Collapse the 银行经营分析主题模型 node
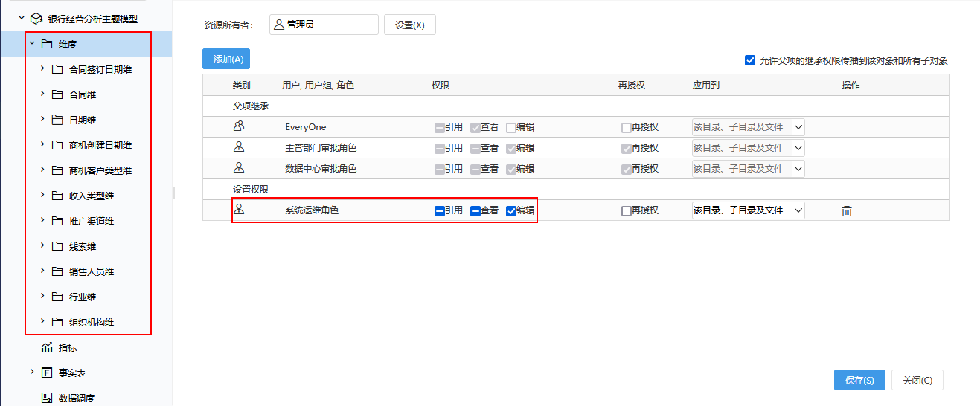Viewport: 980px width, 406px height. click(22, 18)
